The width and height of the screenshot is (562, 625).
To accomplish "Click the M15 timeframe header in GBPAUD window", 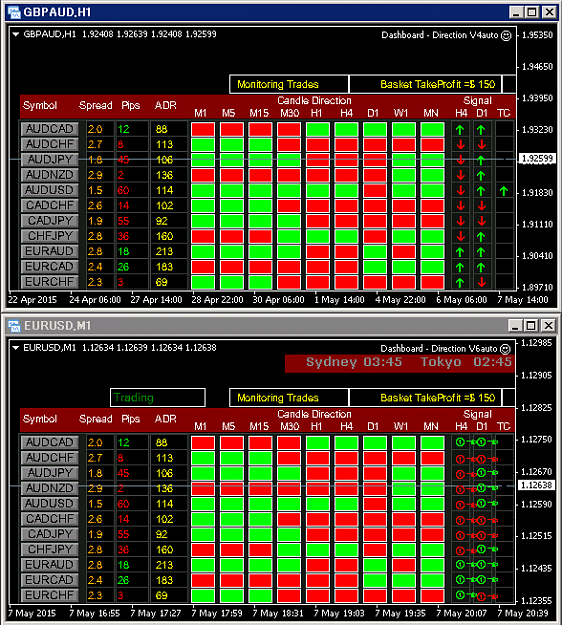I will 259,114.
